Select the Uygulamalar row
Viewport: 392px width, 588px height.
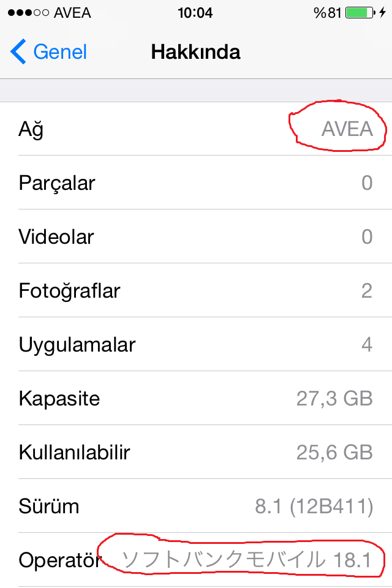(196, 345)
